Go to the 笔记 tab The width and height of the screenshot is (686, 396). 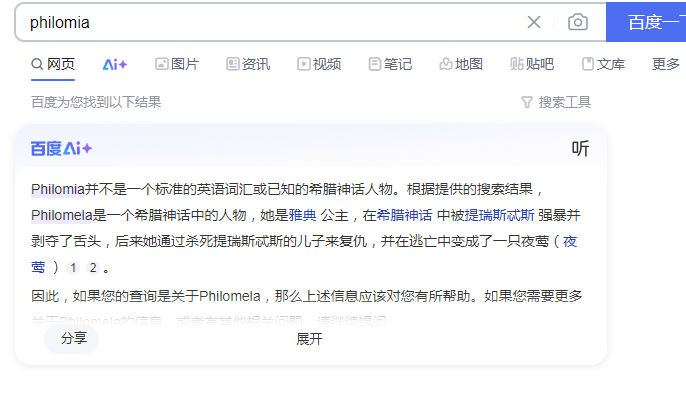(390, 64)
